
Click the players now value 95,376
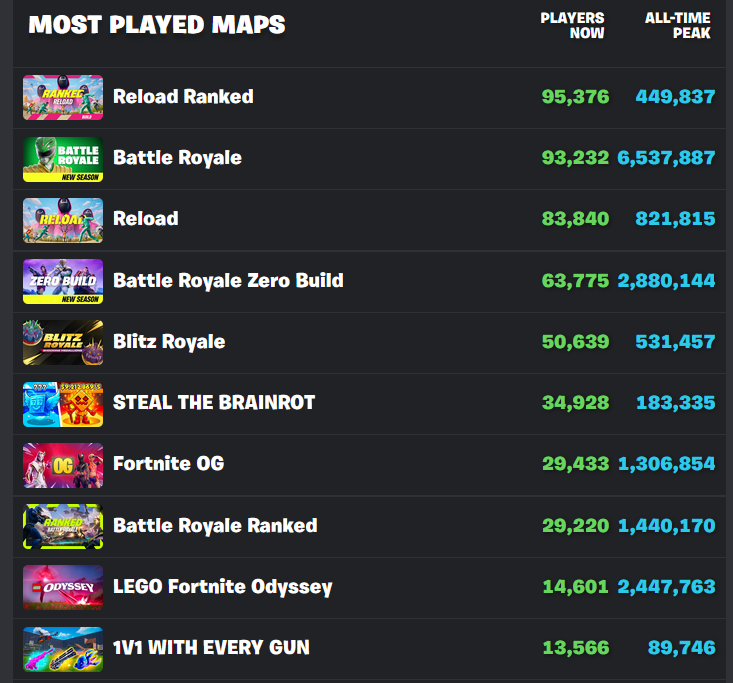(575, 97)
